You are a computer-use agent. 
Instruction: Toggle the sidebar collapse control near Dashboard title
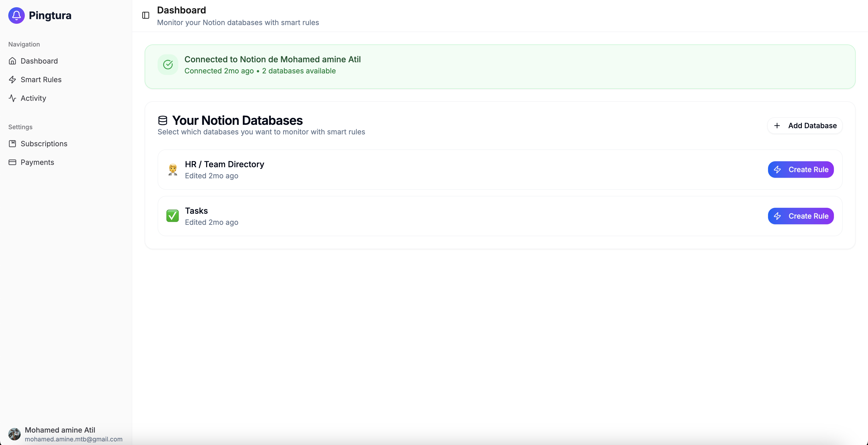145,15
